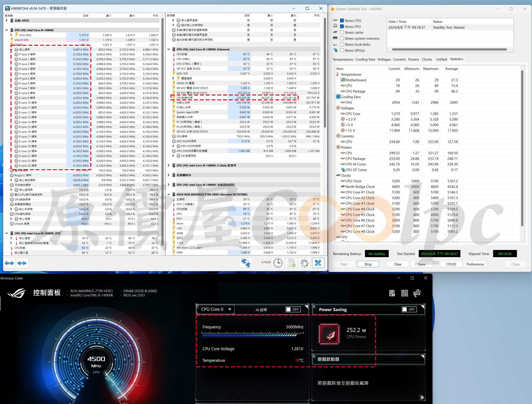Open HWiNFO settings gear icon
The width and height of the screenshot is (532, 404).
point(304,263)
